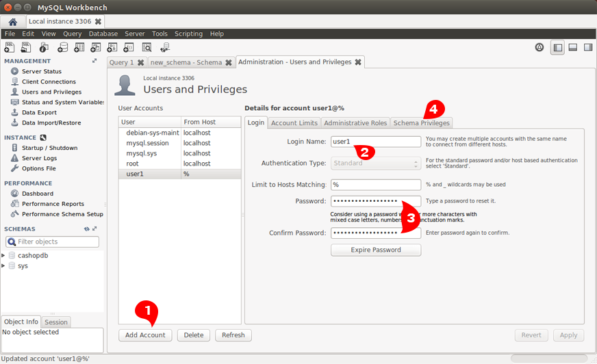Open the Database menu

coord(103,34)
